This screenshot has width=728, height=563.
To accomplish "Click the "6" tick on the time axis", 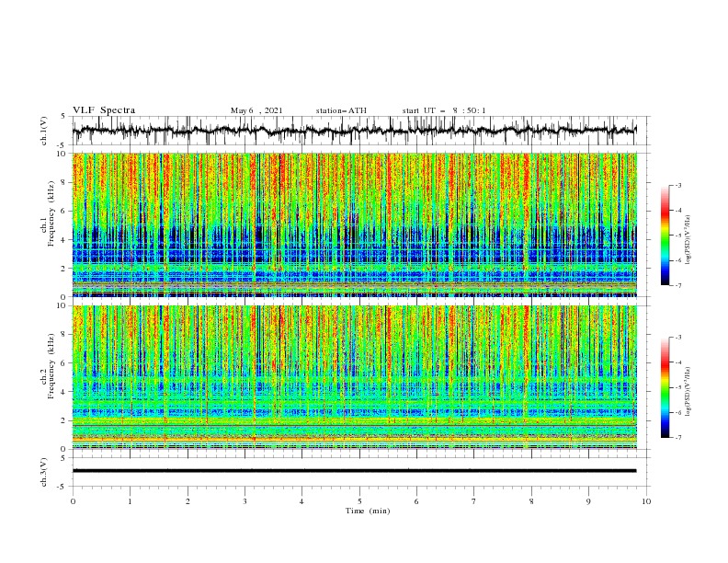I will (416, 501).
